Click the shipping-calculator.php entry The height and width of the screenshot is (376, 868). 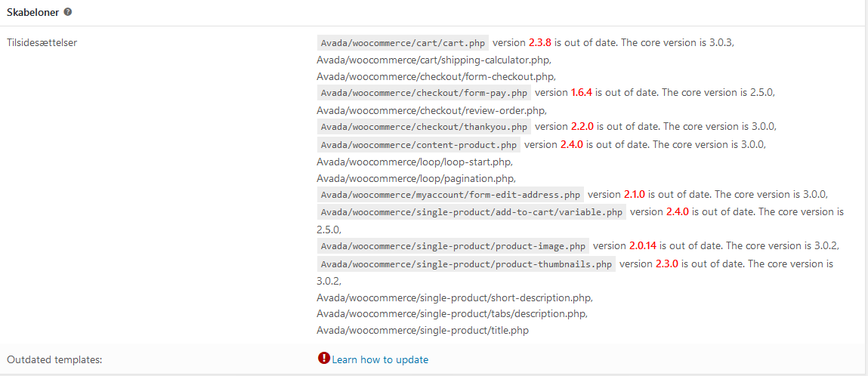click(x=434, y=60)
